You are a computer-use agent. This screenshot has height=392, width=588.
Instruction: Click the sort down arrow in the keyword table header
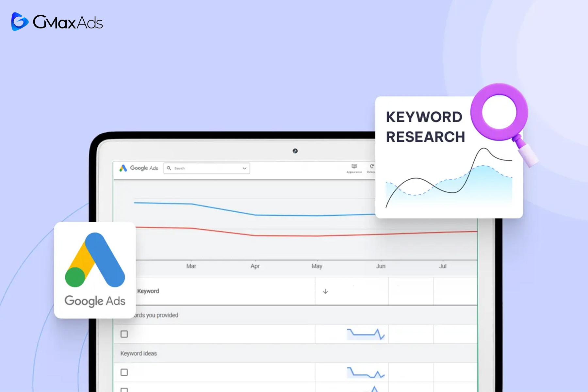pyautogui.click(x=325, y=291)
